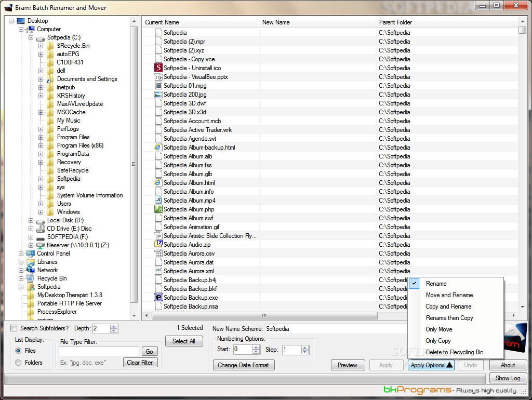Click the Softpedia 01.mpg video icon

(x=158, y=86)
